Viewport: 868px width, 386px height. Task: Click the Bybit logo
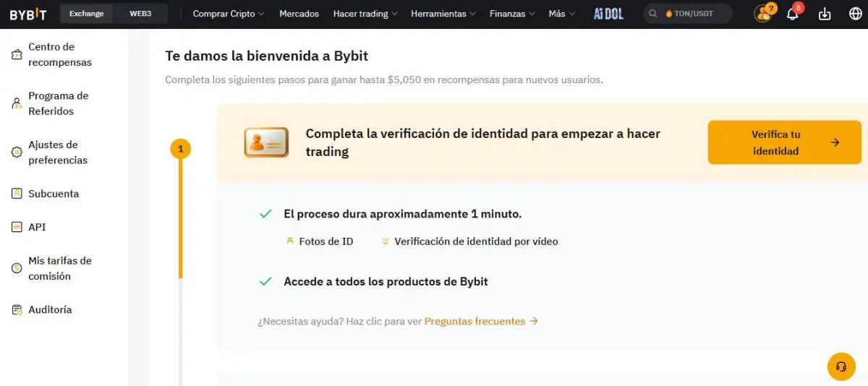click(28, 14)
